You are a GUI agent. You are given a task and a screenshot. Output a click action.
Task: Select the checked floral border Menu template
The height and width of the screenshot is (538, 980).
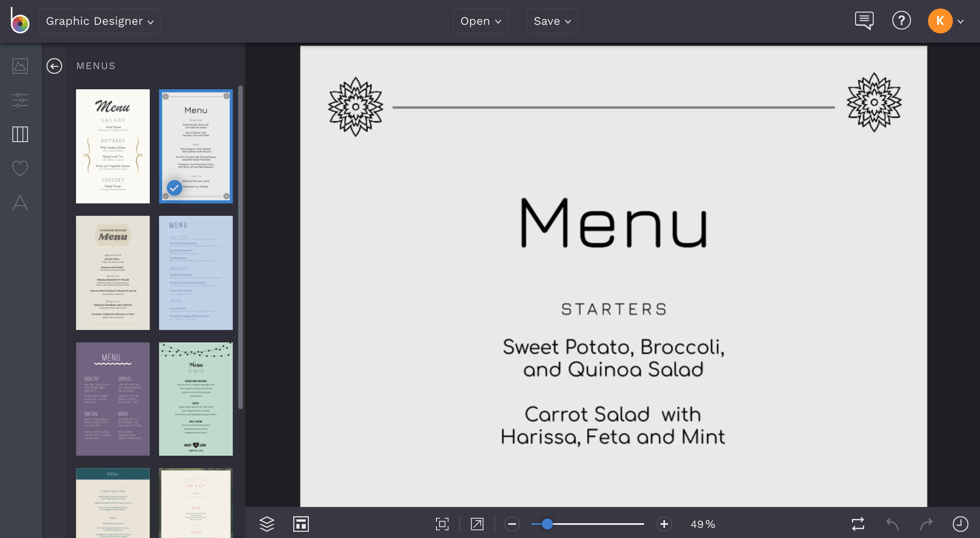(x=196, y=146)
